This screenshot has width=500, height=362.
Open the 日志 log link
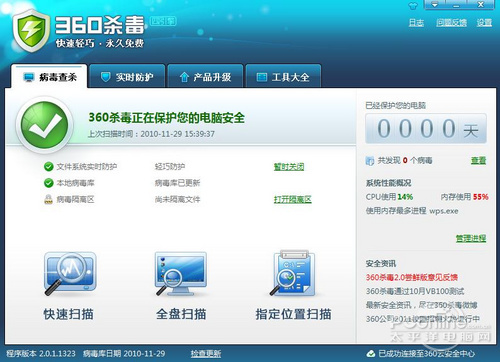pyautogui.click(x=416, y=23)
